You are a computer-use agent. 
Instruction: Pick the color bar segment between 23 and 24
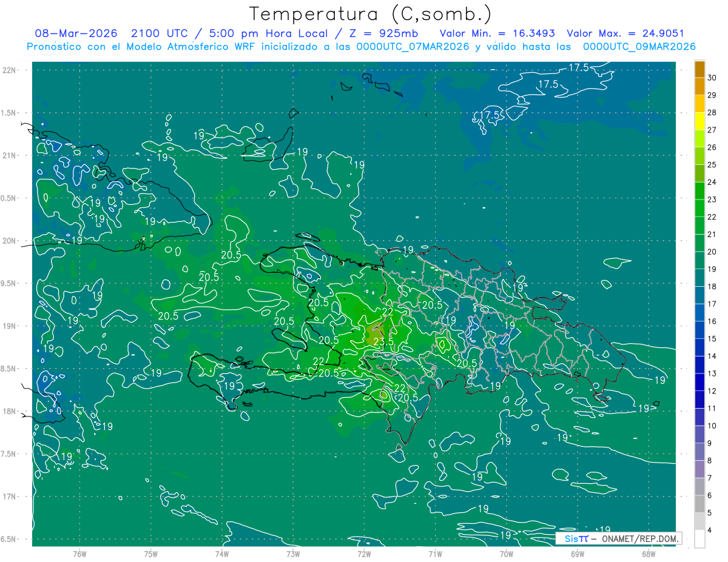pyautogui.click(x=699, y=191)
